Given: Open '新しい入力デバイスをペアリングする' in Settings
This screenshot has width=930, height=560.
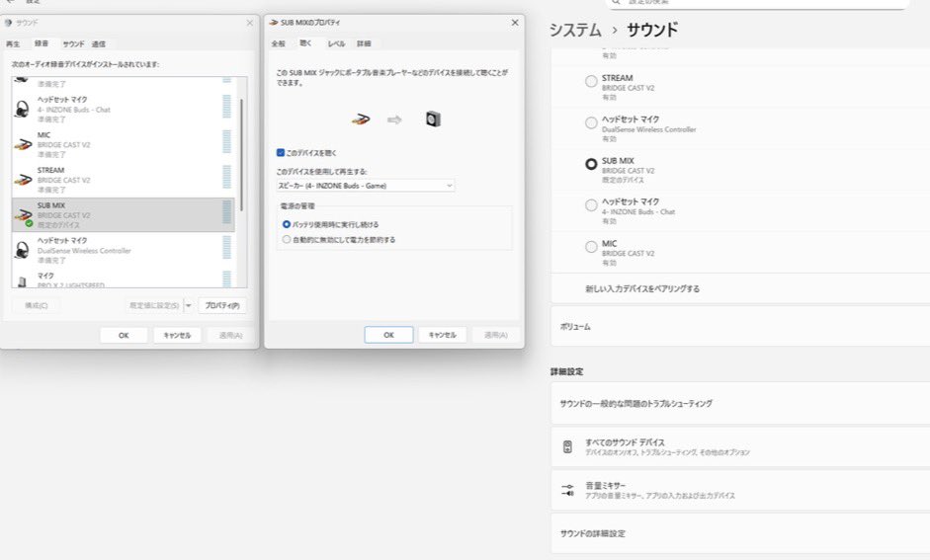Looking at the screenshot, I should coord(740,289).
